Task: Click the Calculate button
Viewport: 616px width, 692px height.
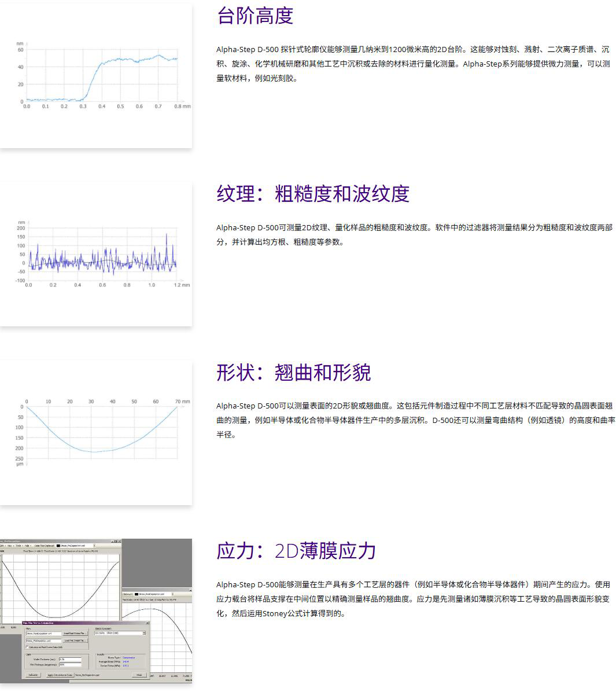Action: click(33, 675)
